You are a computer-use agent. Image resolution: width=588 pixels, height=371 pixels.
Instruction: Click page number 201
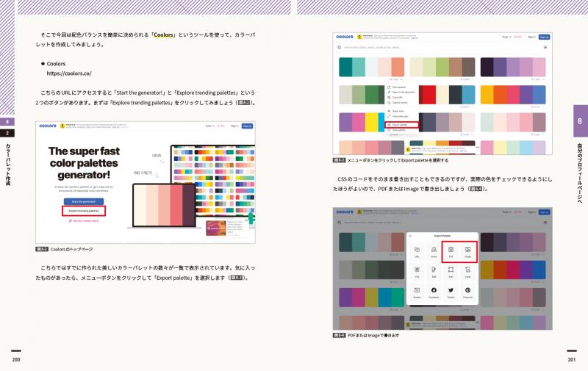tap(572, 360)
